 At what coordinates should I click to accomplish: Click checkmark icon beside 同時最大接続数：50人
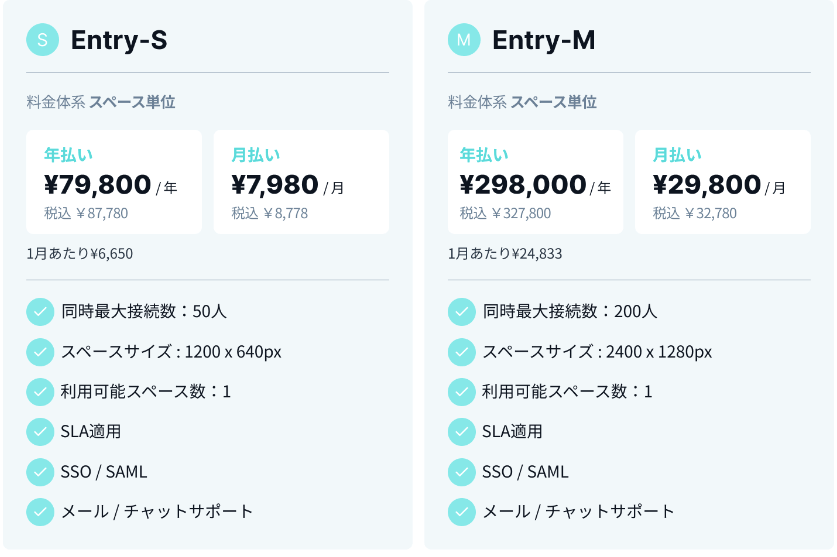tap(40, 312)
